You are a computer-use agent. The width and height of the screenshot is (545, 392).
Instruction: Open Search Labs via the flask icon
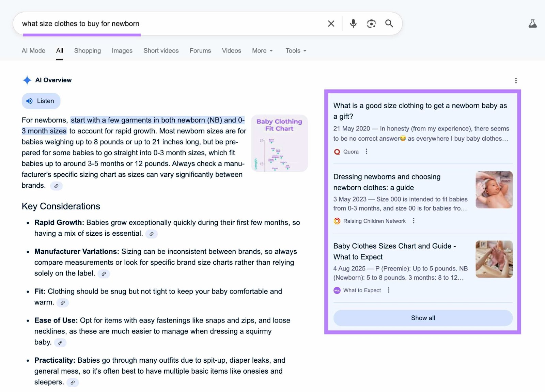533,23
